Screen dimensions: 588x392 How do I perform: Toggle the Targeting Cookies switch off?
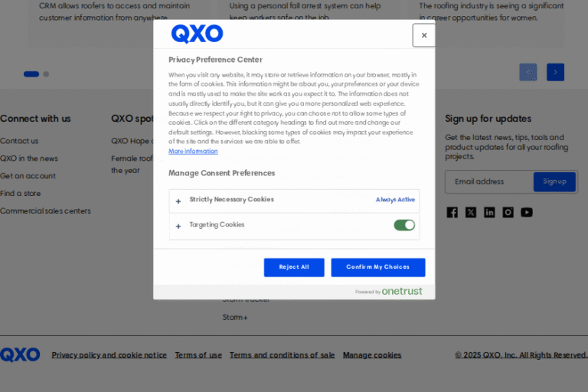coord(404,225)
